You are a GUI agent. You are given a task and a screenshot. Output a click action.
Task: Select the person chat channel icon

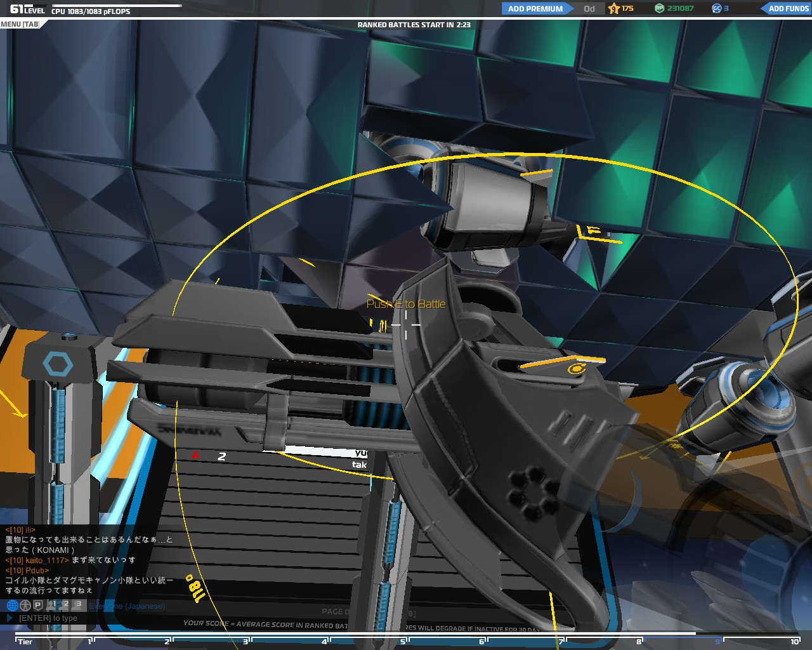(25, 606)
